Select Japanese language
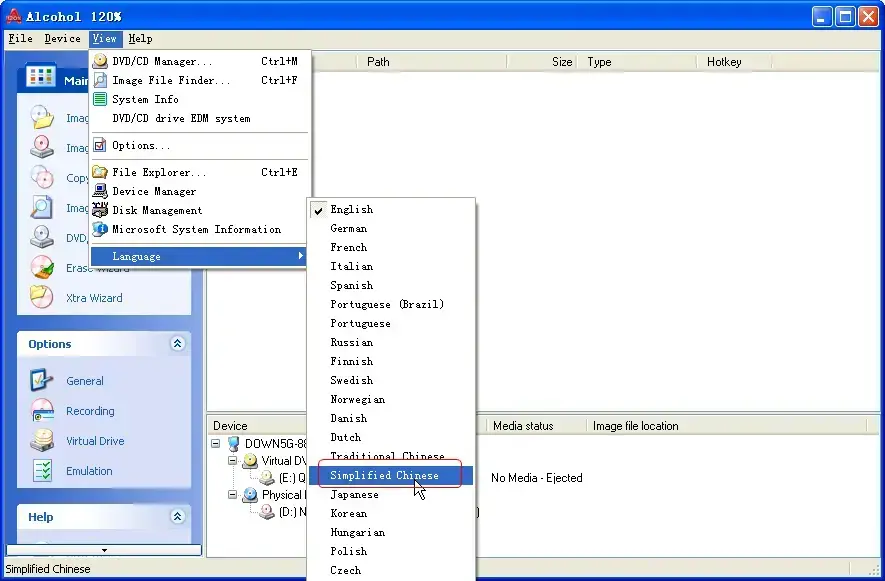The height and width of the screenshot is (581, 885). 391,495
